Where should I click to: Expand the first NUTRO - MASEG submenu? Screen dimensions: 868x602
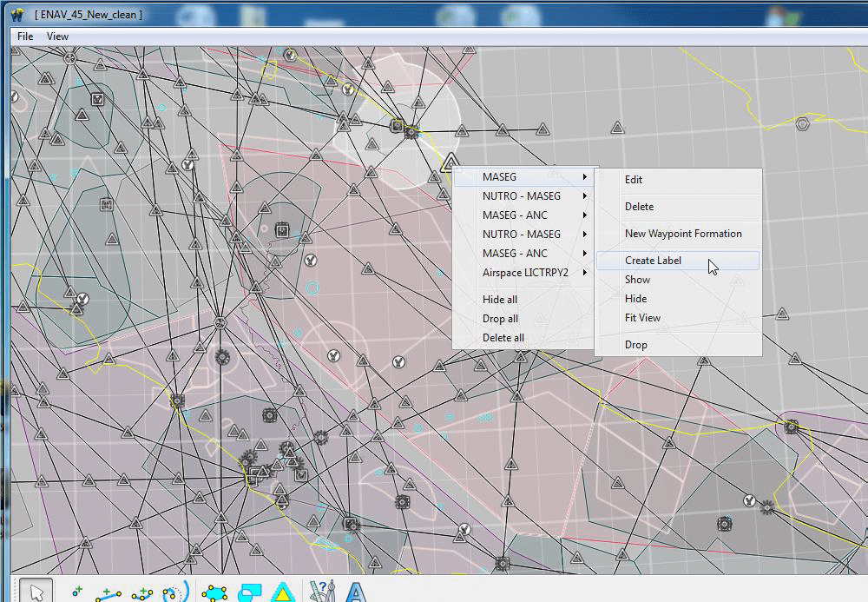click(x=522, y=196)
